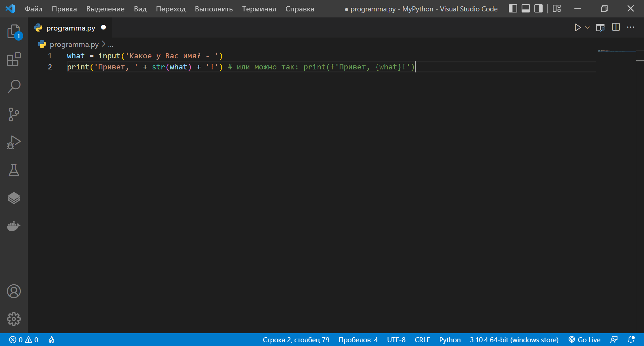
Task: Open the Extensions view
Action: pos(14,59)
